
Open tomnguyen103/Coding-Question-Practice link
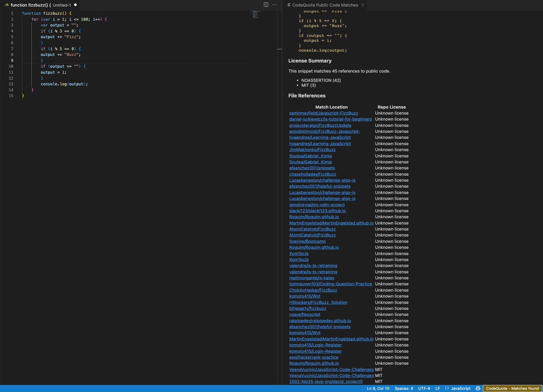pyautogui.click(x=330, y=284)
